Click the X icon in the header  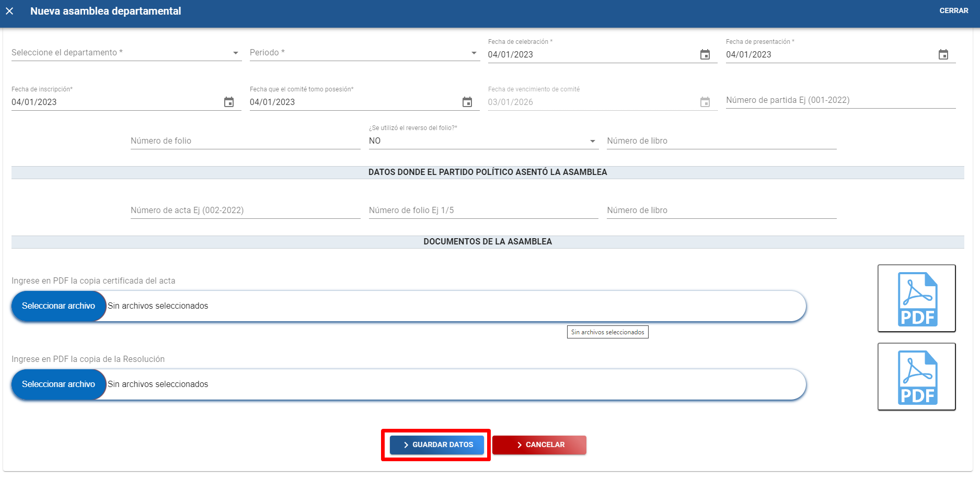click(9, 11)
